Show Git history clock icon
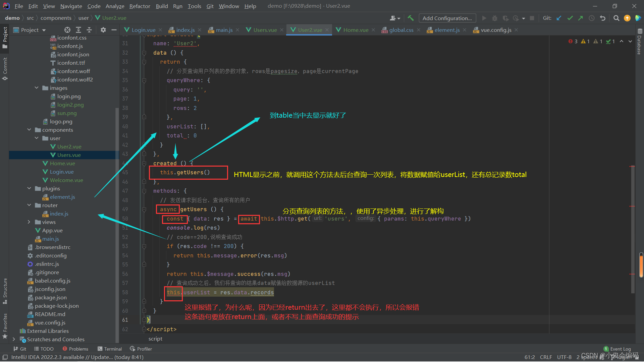Image resolution: width=644 pixels, height=362 pixels. pyautogui.click(x=592, y=18)
